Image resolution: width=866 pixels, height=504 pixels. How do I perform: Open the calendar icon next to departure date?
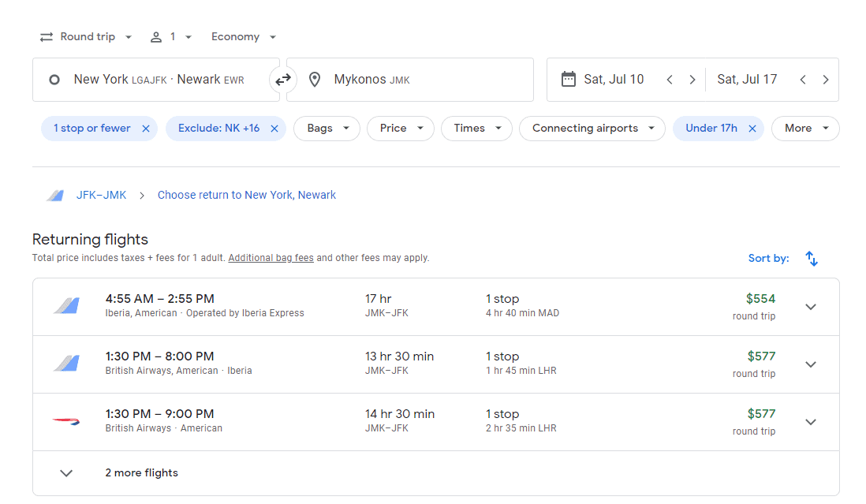567,79
